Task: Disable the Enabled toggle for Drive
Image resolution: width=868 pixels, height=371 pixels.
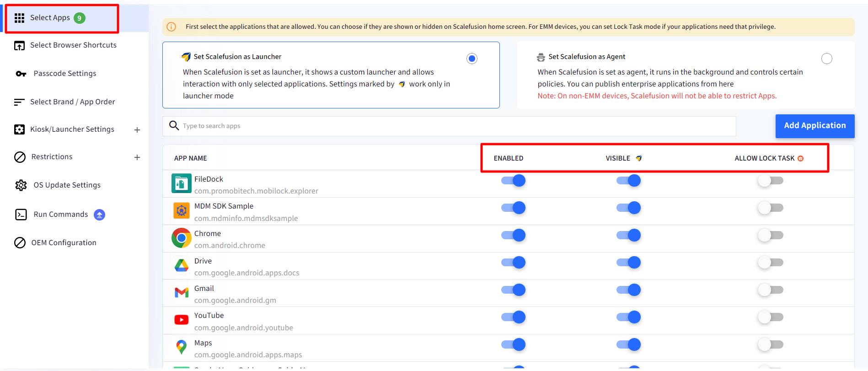Action: click(513, 262)
